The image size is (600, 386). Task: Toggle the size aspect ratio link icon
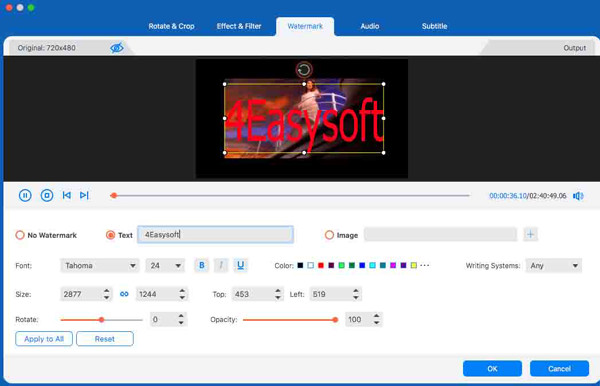(124, 294)
